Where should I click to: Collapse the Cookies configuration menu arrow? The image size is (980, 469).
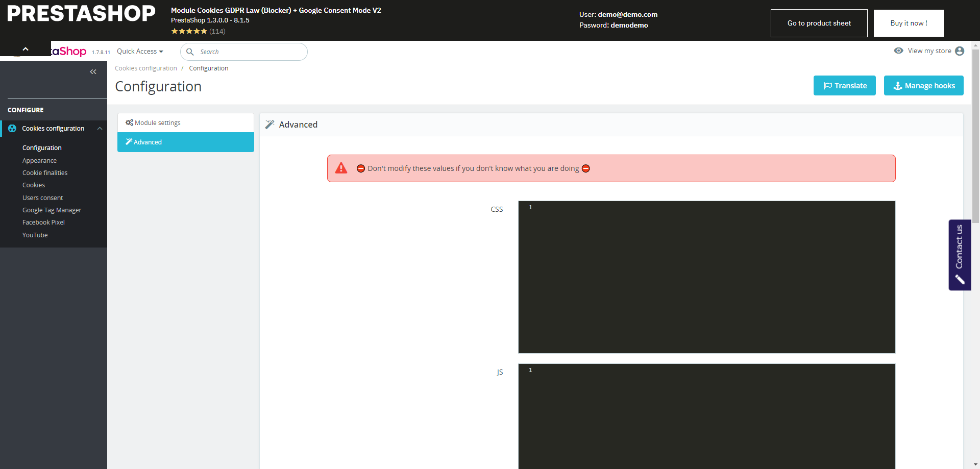(x=100, y=129)
